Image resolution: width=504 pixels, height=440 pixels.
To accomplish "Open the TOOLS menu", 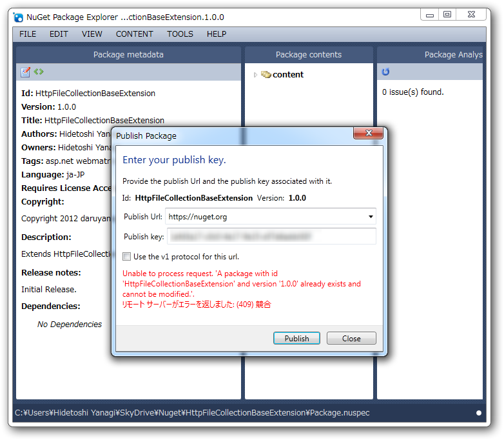I will click(180, 34).
